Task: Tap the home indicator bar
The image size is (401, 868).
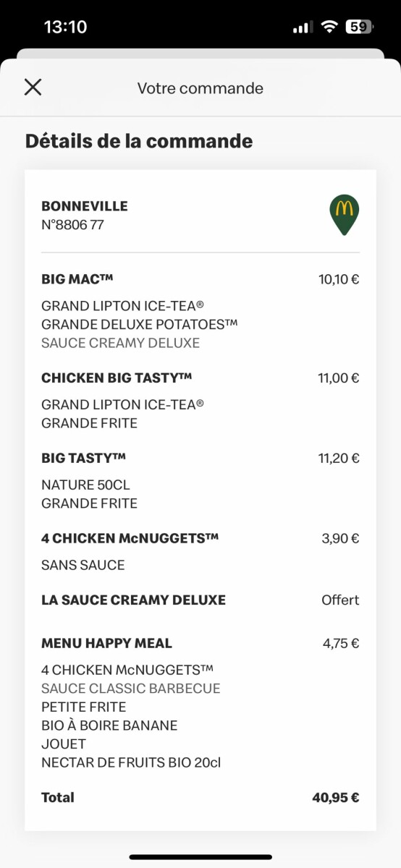Action: [200, 857]
